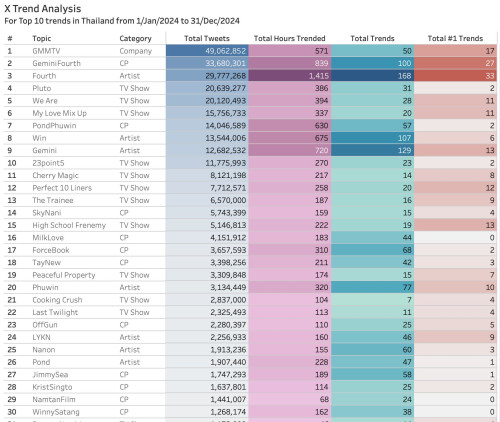Click the 'My Love Mix Up' topic
The height and width of the screenshot is (422, 500).
coord(59,113)
